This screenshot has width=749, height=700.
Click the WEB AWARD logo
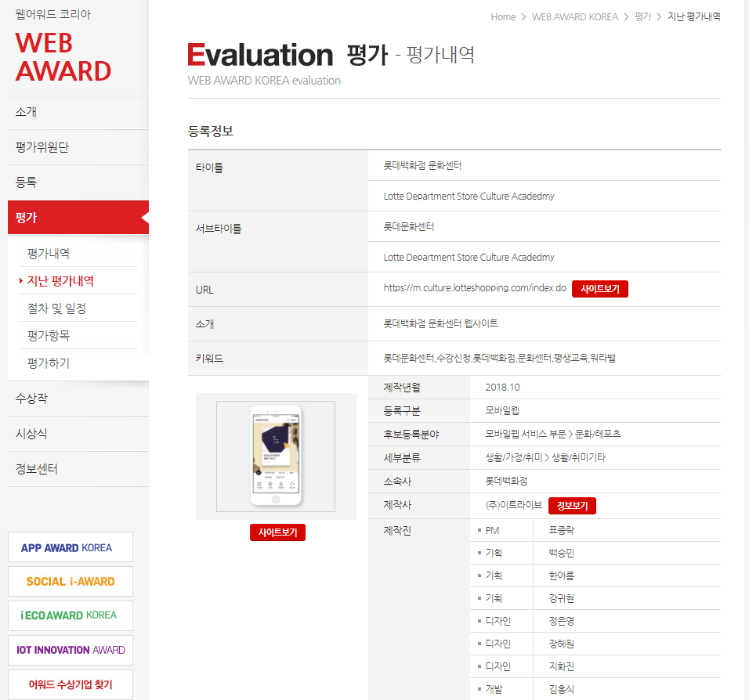click(63, 57)
